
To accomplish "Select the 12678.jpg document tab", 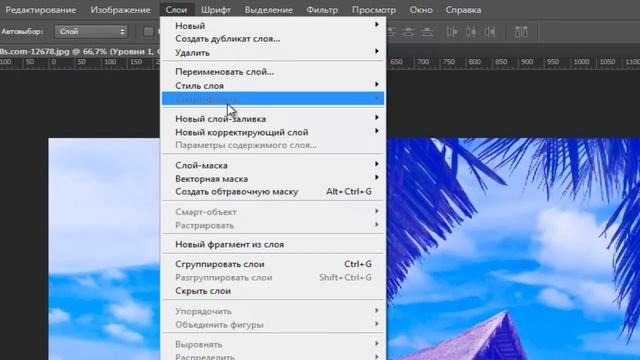I will (x=80, y=52).
